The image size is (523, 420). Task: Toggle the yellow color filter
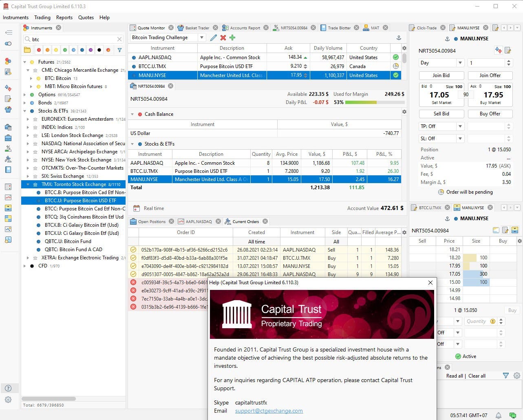[x=56, y=50]
